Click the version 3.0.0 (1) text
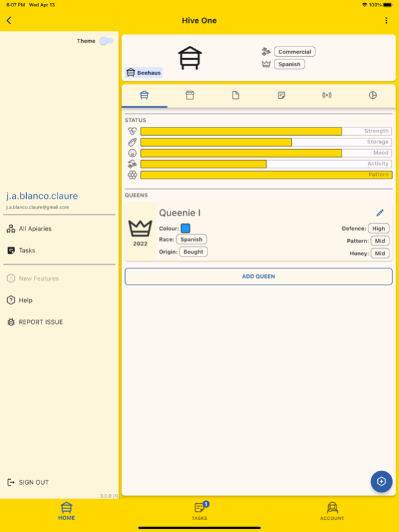Viewport: 399px width, 532px height. click(109, 496)
